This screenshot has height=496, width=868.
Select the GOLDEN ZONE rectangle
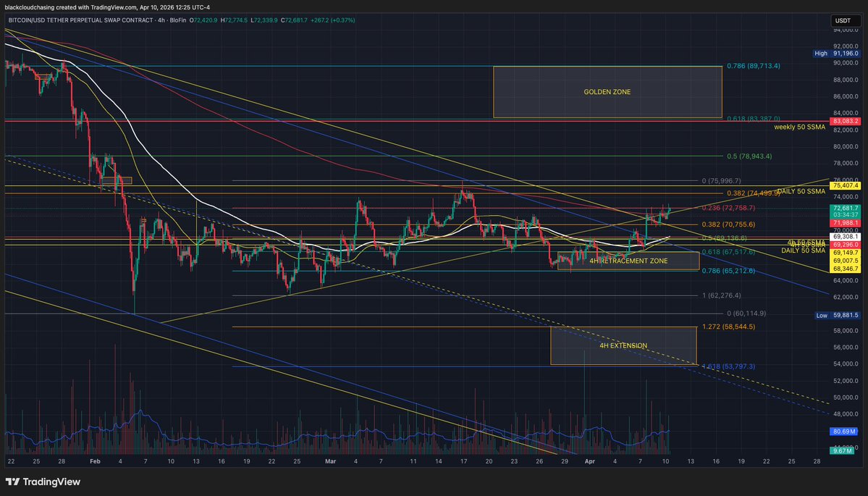607,92
